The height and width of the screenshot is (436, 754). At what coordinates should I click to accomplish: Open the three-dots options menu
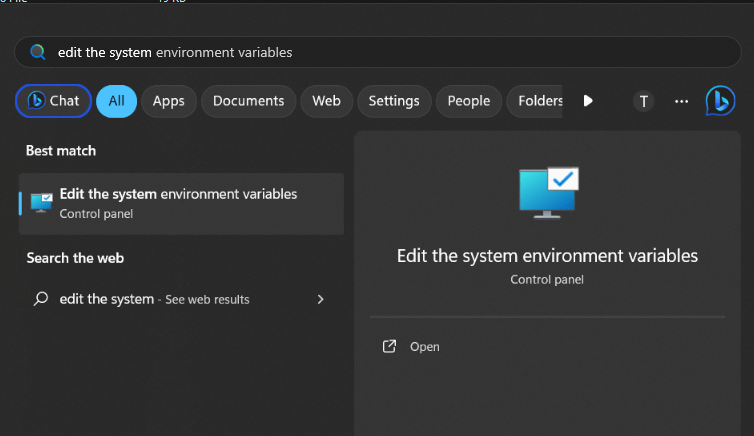(x=681, y=101)
